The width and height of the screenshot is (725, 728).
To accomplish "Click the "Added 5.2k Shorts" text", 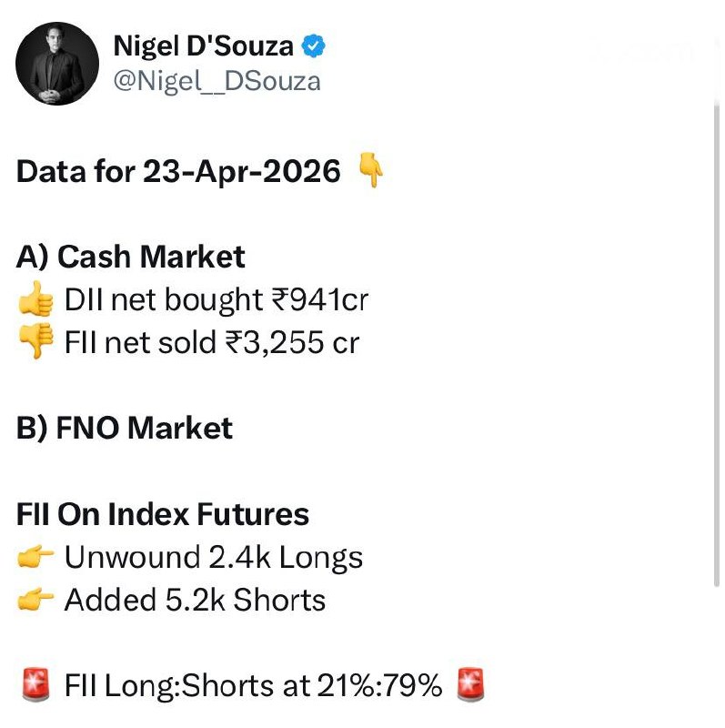I will coord(195,601).
